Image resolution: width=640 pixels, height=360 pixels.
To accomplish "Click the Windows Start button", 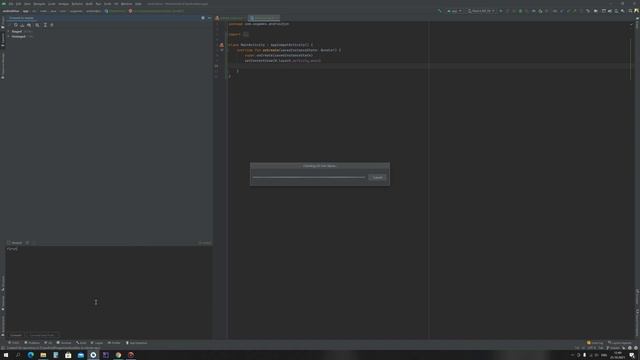I will (x=6, y=355).
